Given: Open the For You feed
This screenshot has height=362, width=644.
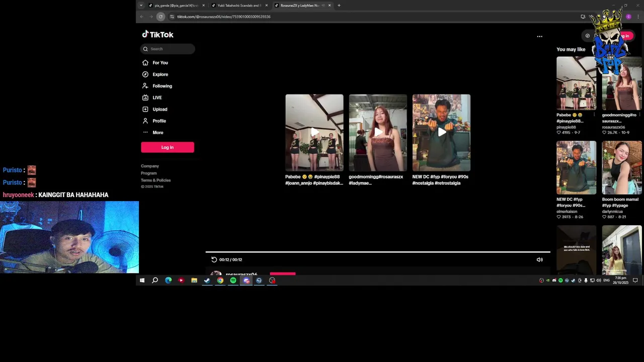Looking at the screenshot, I should [160, 63].
